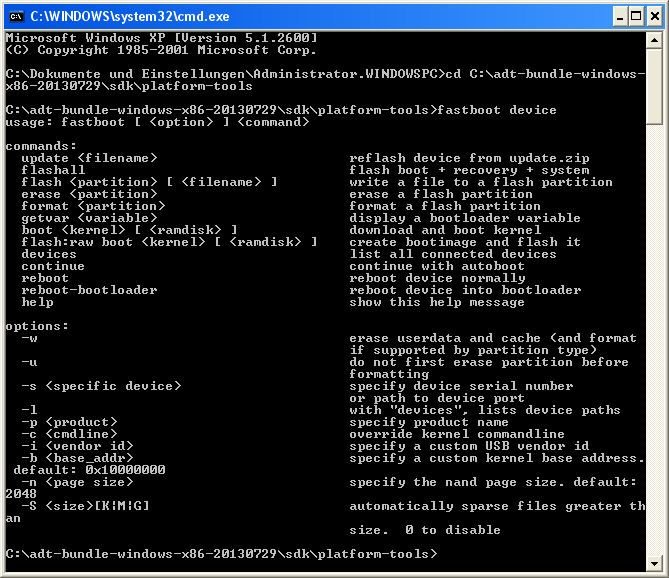
Task: Click the Copyright 1985-2001 Microsoft Corp. line
Action: point(161,50)
